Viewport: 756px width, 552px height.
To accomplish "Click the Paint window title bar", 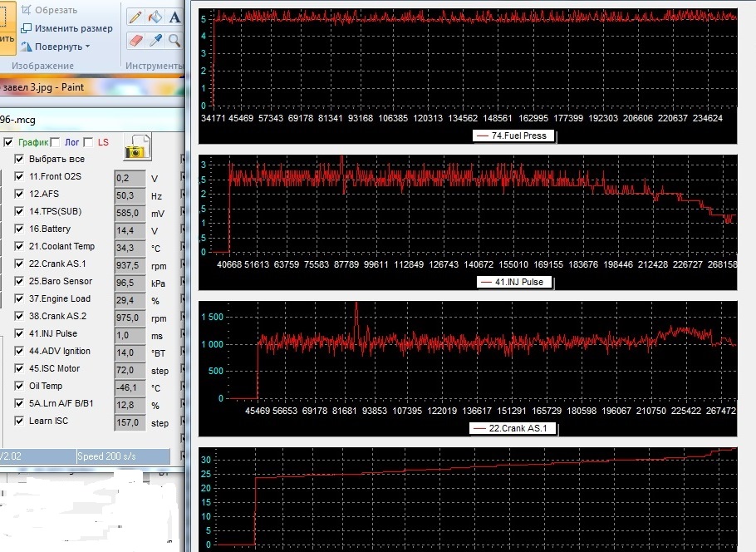I will tap(92, 87).
